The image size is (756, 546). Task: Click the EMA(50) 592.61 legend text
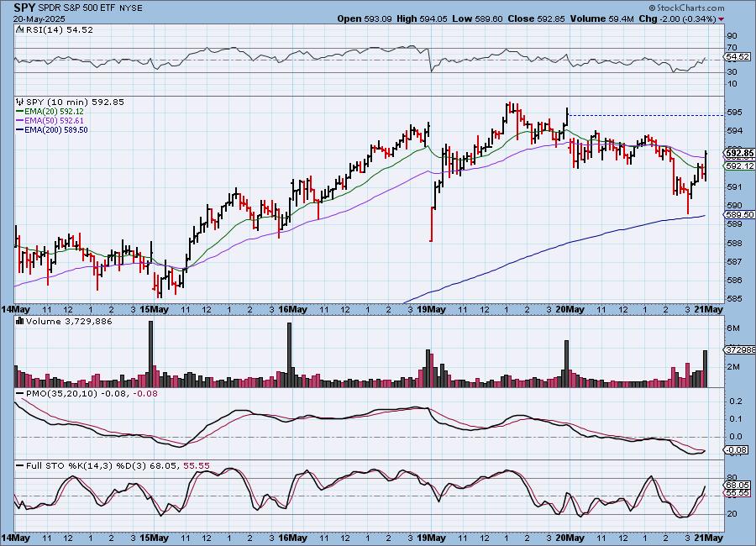[x=54, y=121]
